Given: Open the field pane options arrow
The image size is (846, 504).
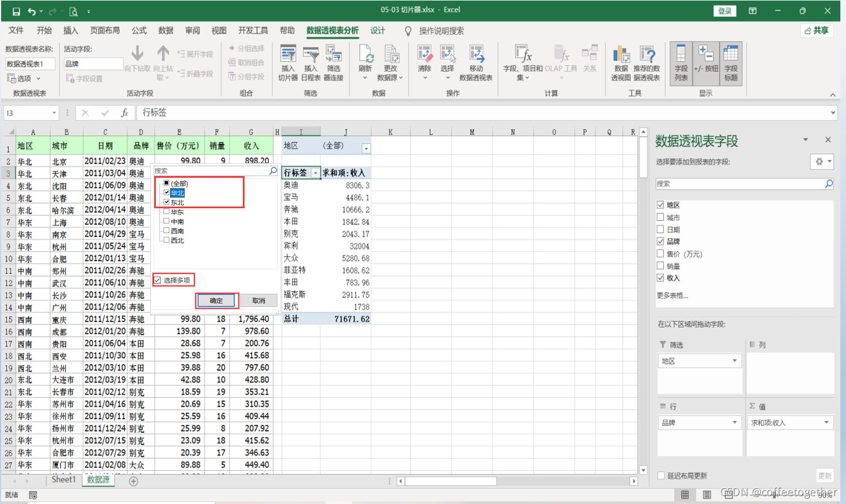Looking at the screenshot, I should tap(805, 140).
